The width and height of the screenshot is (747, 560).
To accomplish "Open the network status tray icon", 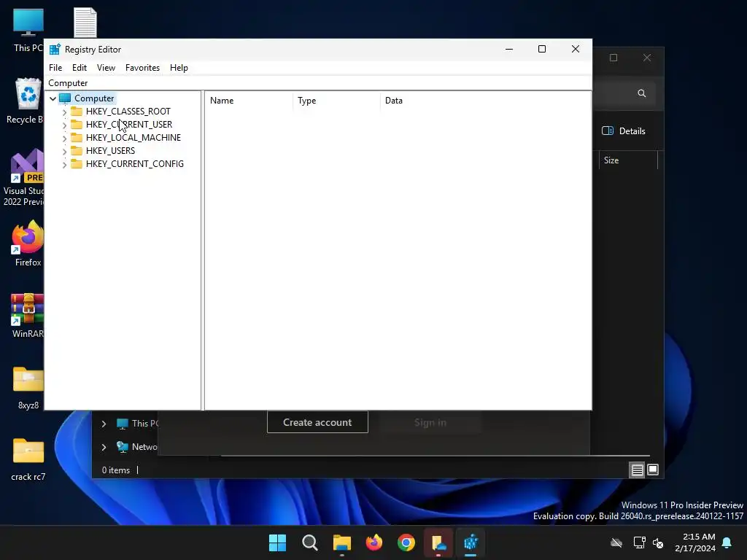I will [x=639, y=542].
